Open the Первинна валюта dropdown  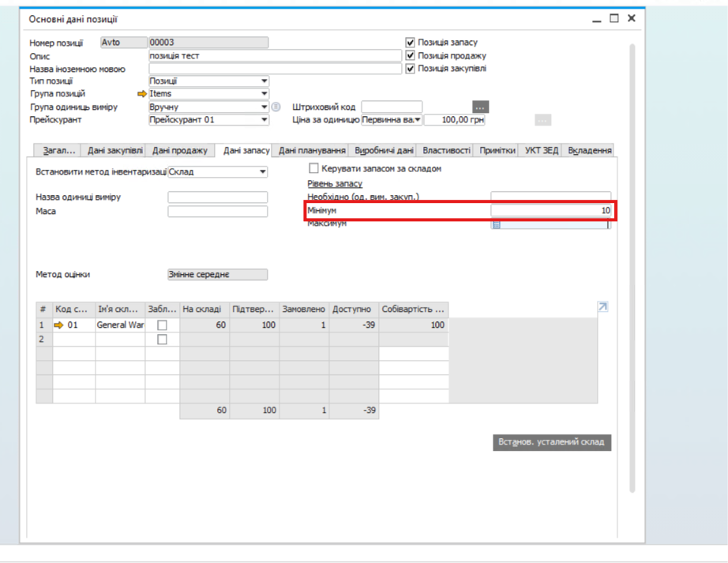(418, 120)
